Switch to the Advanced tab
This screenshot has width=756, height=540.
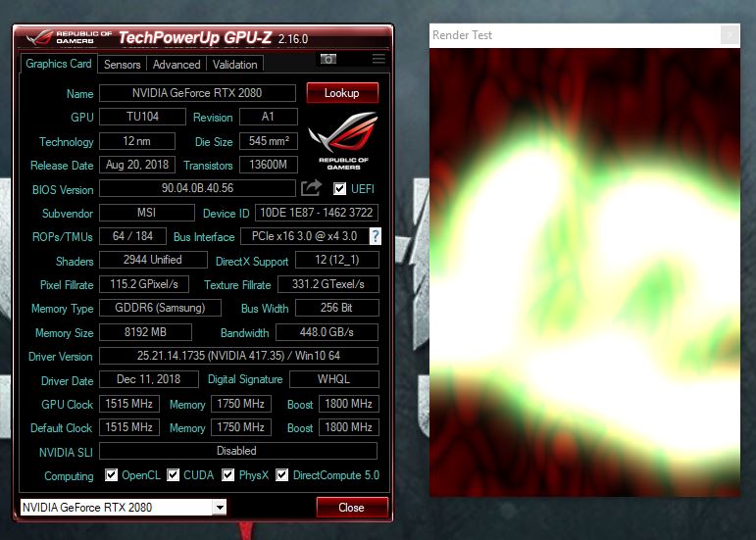(x=176, y=65)
